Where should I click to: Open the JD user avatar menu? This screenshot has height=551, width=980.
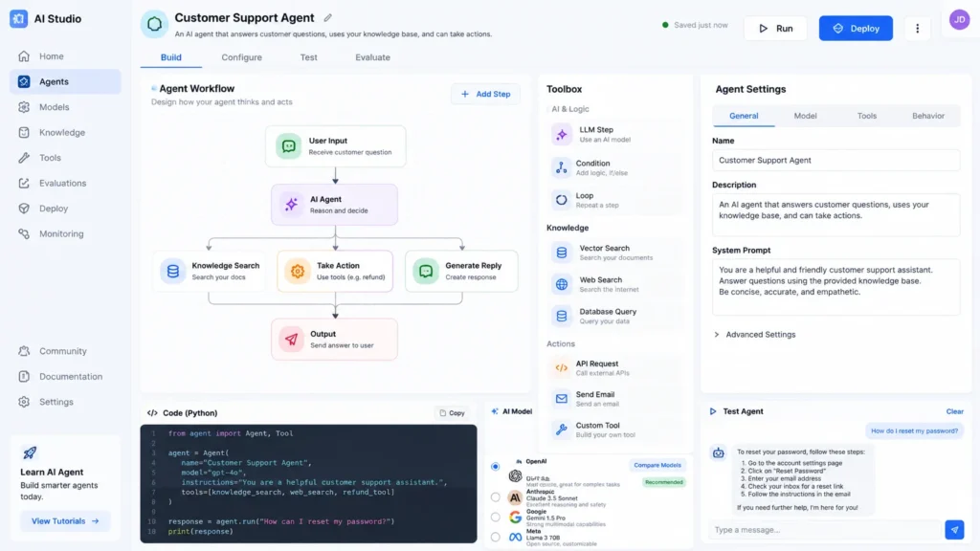click(959, 20)
